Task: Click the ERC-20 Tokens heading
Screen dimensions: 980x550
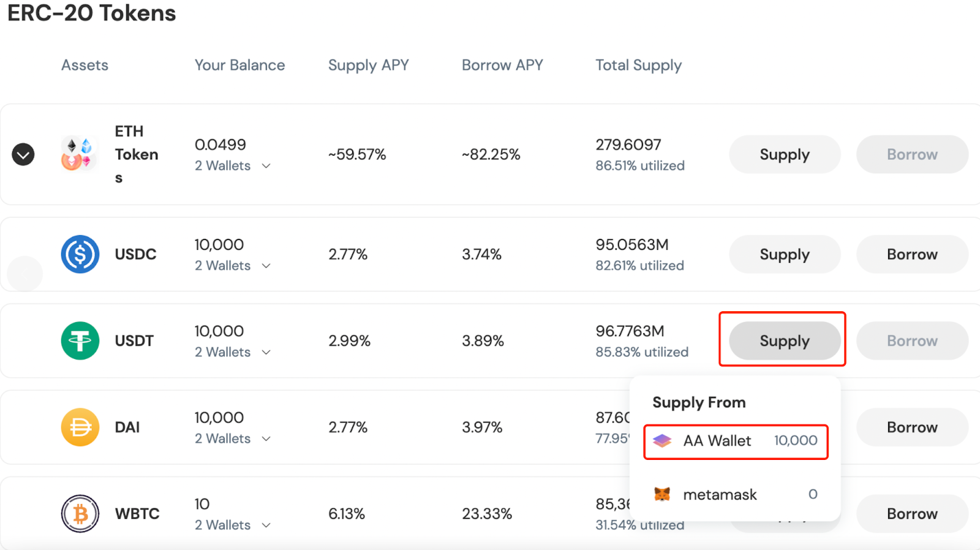Action: (92, 13)
